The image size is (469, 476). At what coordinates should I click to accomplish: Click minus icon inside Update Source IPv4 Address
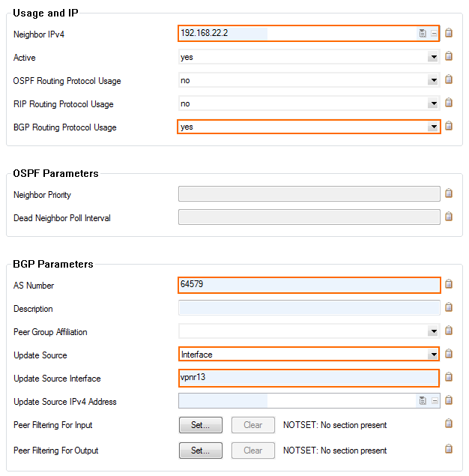coord(434,401)
